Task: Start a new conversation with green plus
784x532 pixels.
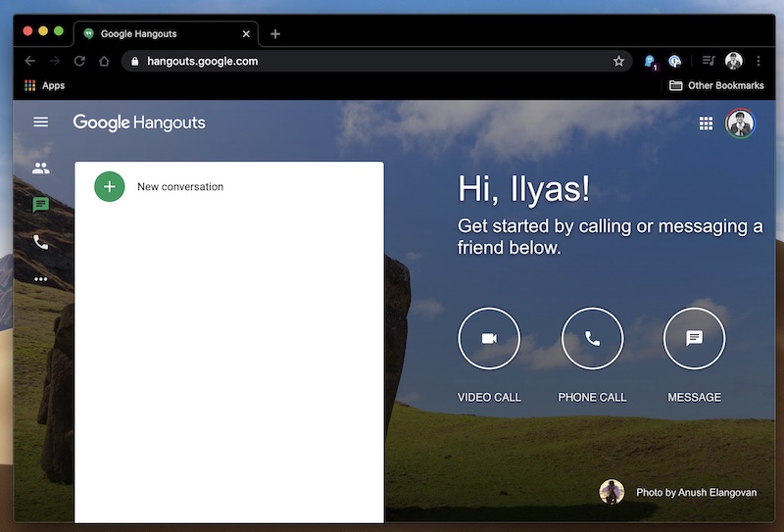Action: (110, 186)
